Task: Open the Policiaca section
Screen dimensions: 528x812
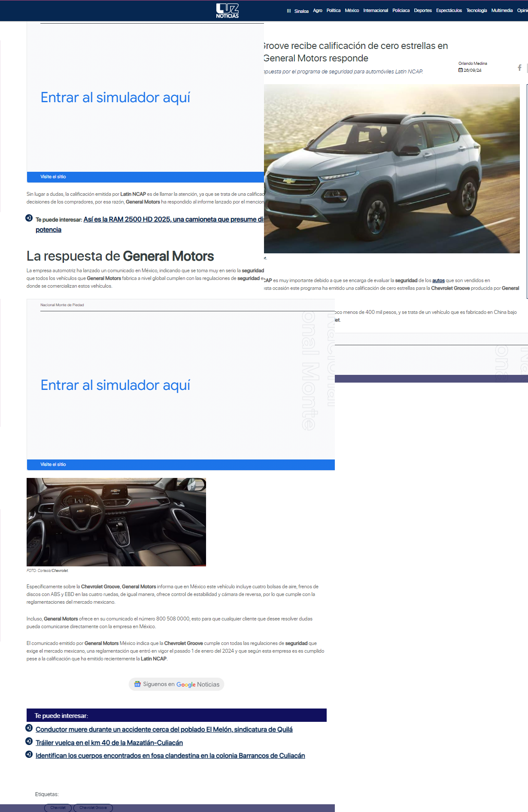Action: 401,11
